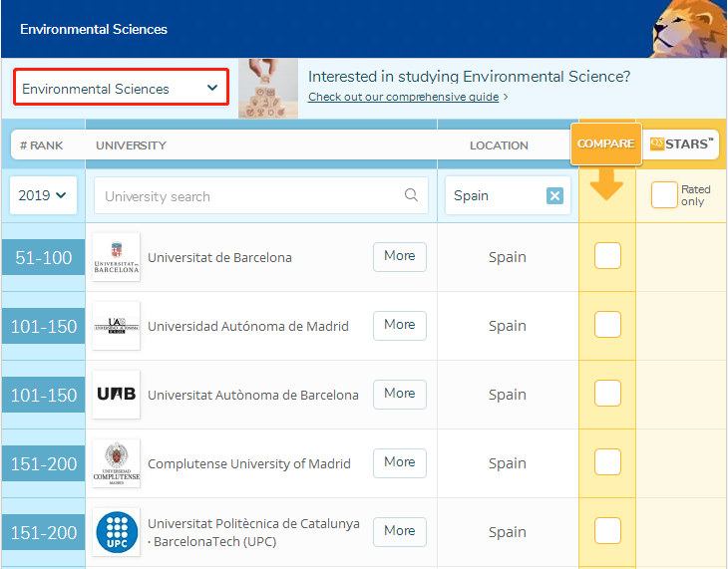Click the UPC blue circle logo

[x=116, y=532]
